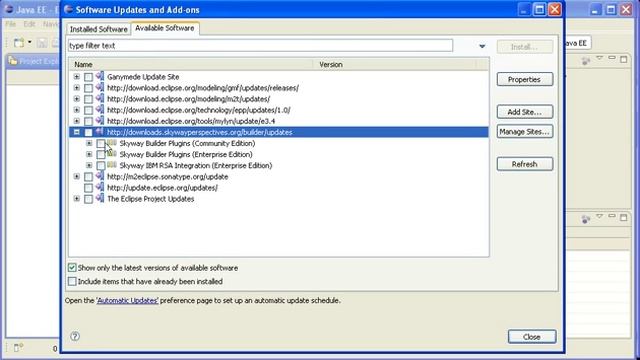Click the modeling/m2t/updates site icon
Viewport: 640px width, 360px height.
pos(100,98)
